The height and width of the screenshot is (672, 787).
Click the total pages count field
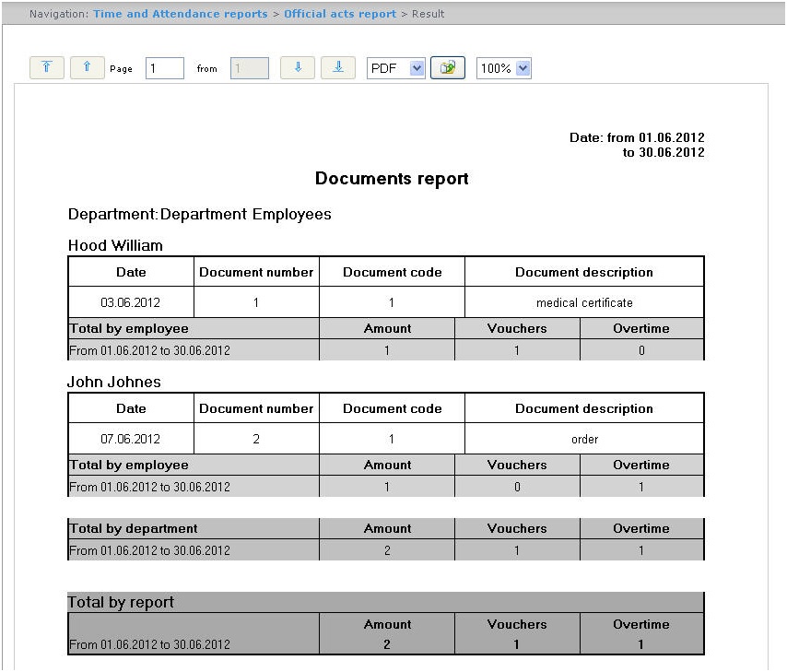[249, 68]
